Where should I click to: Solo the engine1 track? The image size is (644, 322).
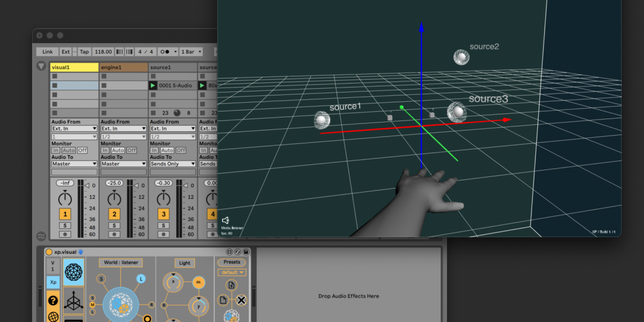114,225
